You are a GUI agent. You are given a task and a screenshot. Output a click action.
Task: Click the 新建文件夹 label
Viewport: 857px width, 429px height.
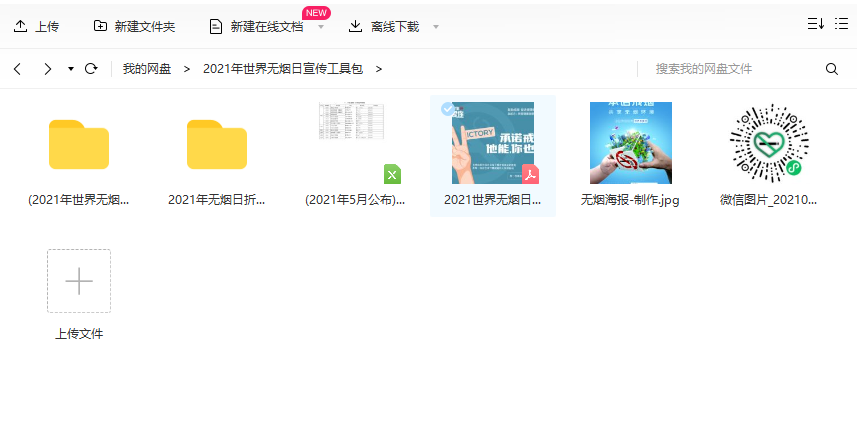coord(145,26)
